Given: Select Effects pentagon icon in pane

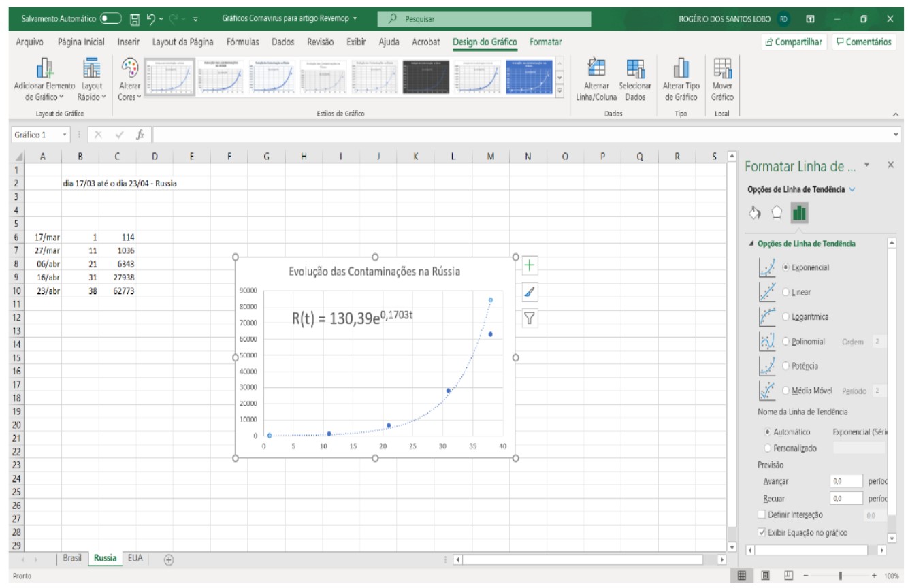Looking at the screenshot, I should (x=776, y=214).
